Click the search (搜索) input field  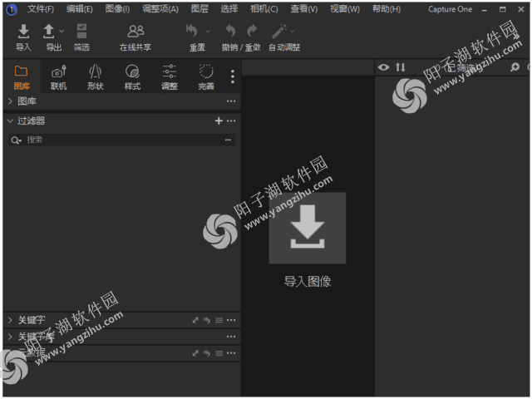tap(122, 140)
